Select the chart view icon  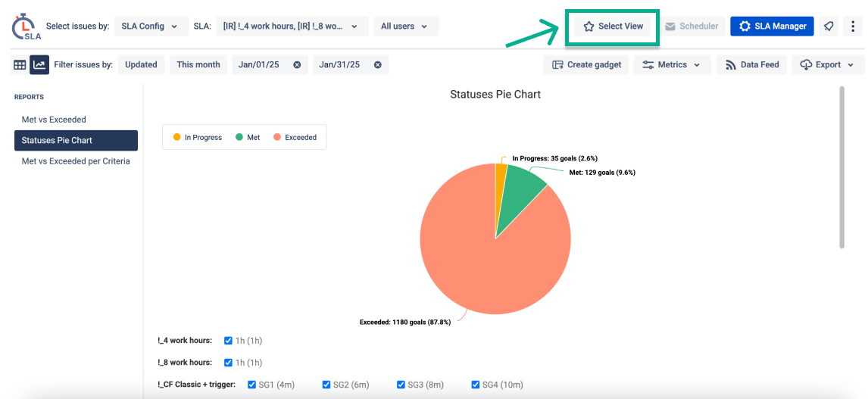coord(39,65)
